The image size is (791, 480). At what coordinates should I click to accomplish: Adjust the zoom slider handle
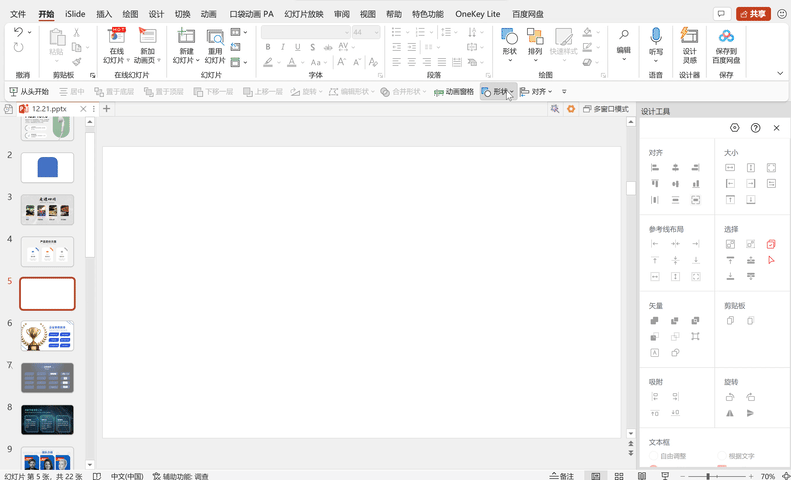click(708, 476)
